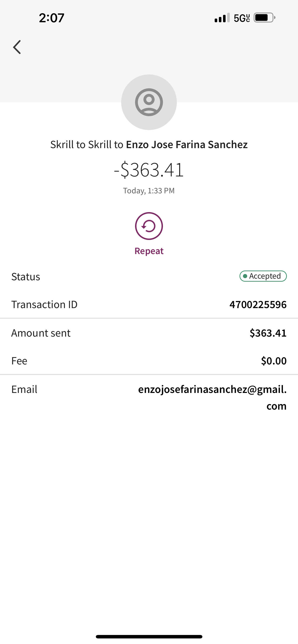Image resolution: width=298 pixels, height=644 pixels.
Task: Tap the Repeat label text
Action: coord(149,251)
